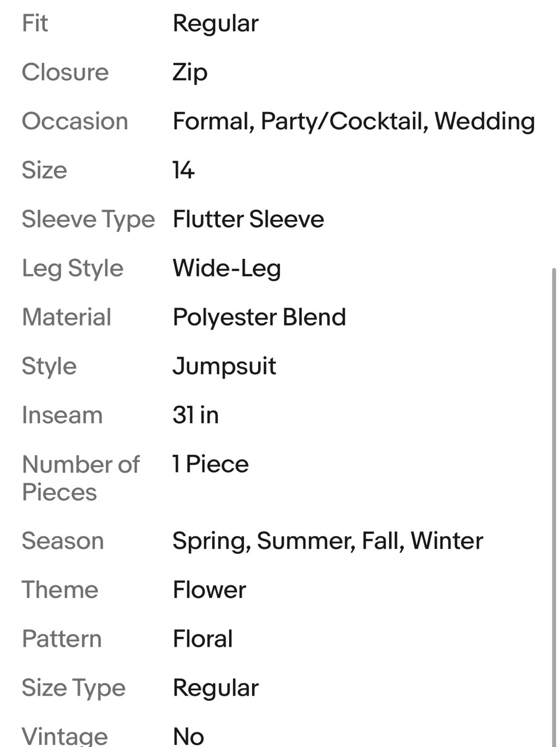The height and width of the screenshot is (747, 560).
Task: Select the Sleeve Type label
Action: point(88,220)
